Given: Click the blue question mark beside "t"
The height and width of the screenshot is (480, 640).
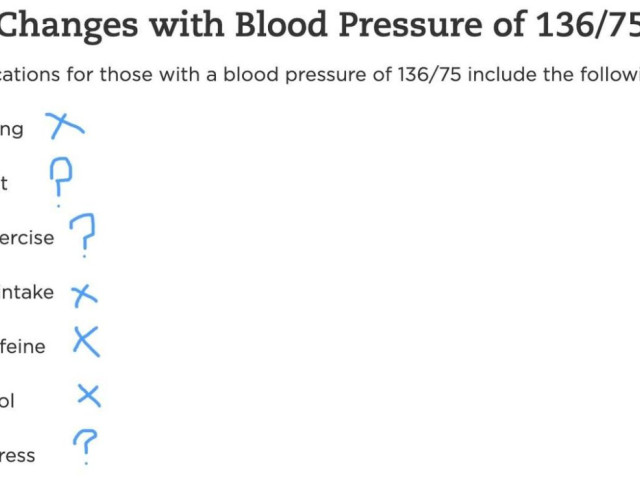Looking at the screenshot, I should (x=61, y=178).
